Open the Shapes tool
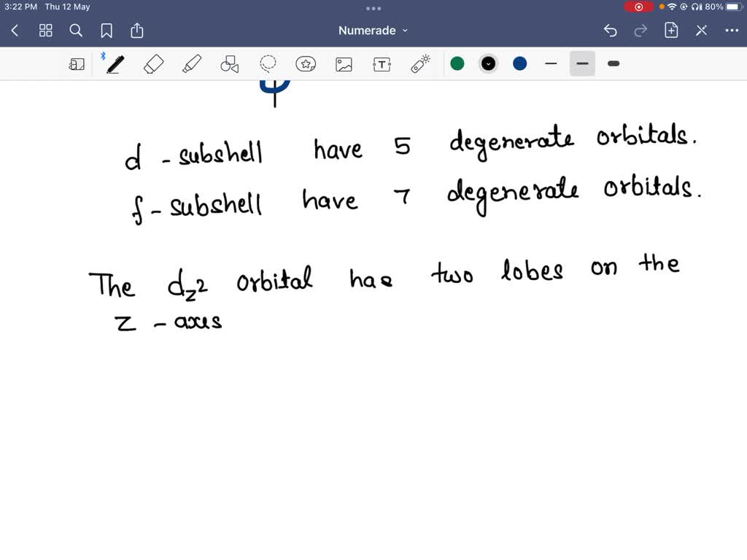 (229, 63)
